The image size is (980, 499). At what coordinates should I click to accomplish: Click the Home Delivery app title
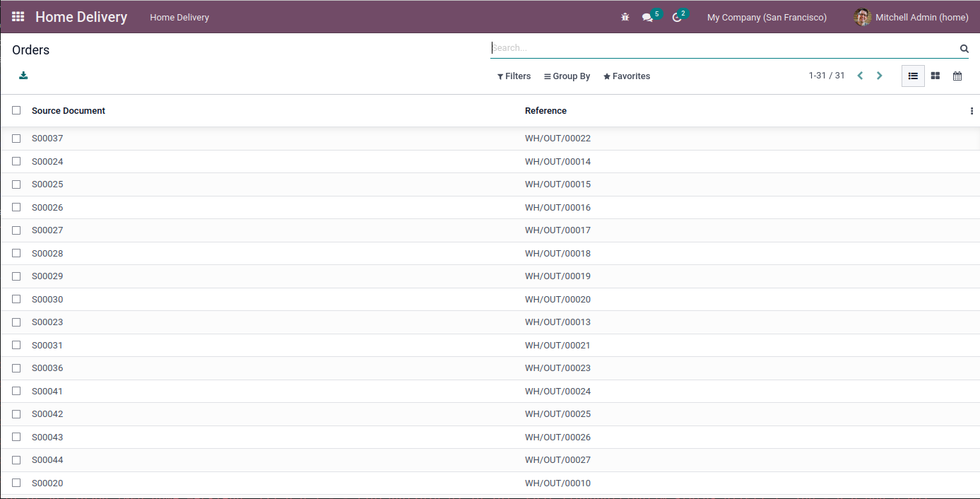pos(81,17)
